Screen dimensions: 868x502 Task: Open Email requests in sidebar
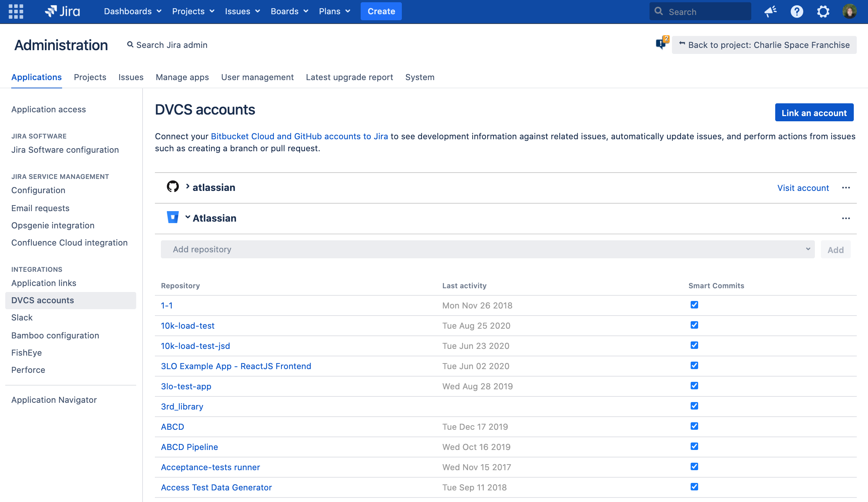click(x=40, y=208)
